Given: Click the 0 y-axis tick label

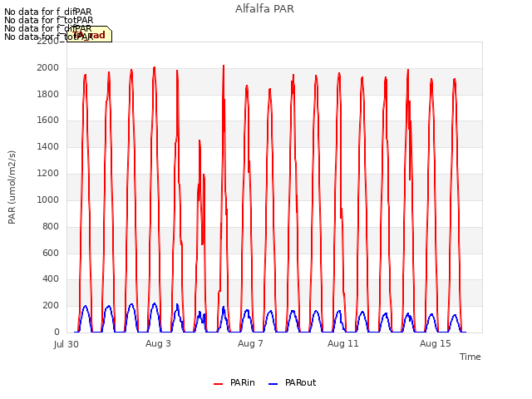Looking at the screenshot, I should [x=57, y=332].
